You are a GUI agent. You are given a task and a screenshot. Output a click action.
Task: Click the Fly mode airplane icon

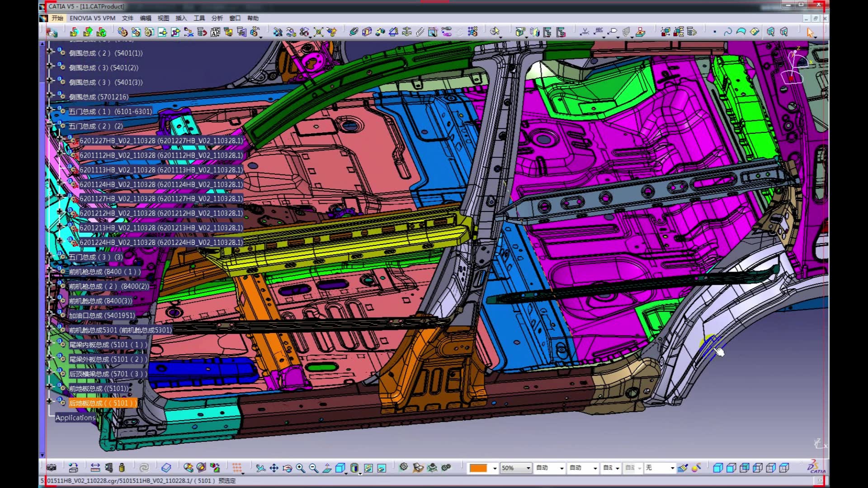tap(260, 468)
